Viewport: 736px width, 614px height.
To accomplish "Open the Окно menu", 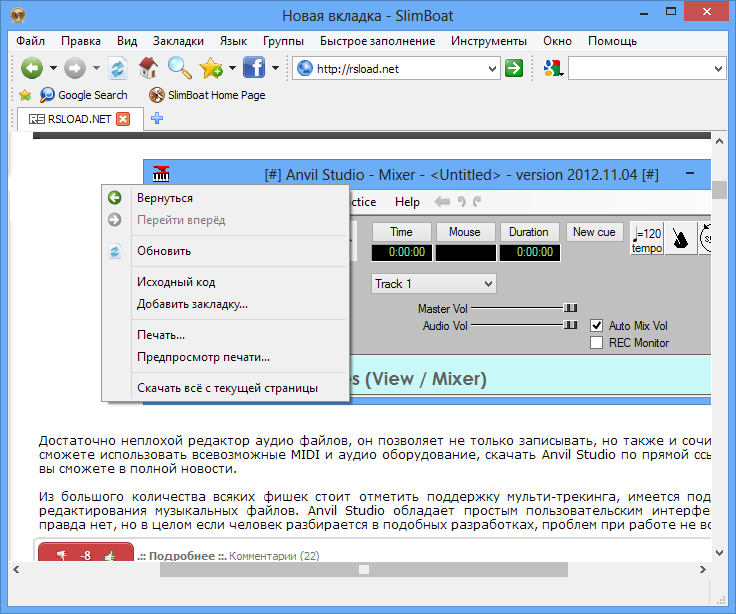I will point(557,41).
